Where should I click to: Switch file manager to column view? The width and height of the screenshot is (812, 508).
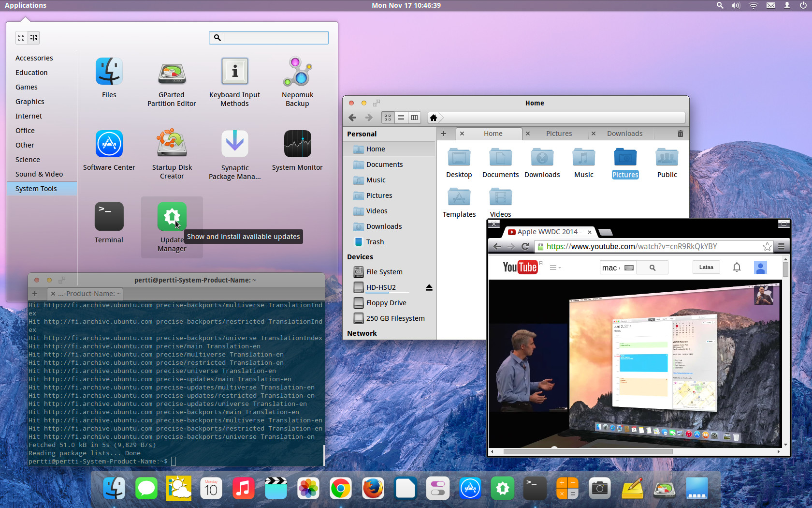[x=414, y=118]
